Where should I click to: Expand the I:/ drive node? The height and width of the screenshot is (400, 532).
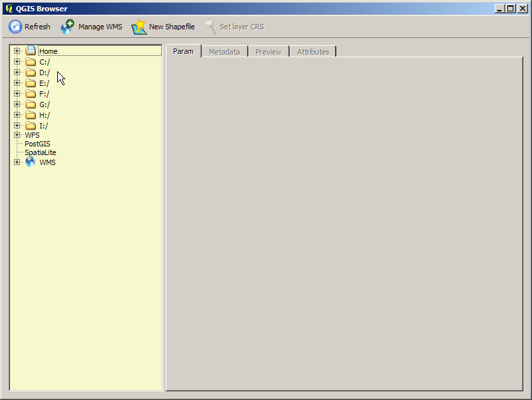coord(17,126)
